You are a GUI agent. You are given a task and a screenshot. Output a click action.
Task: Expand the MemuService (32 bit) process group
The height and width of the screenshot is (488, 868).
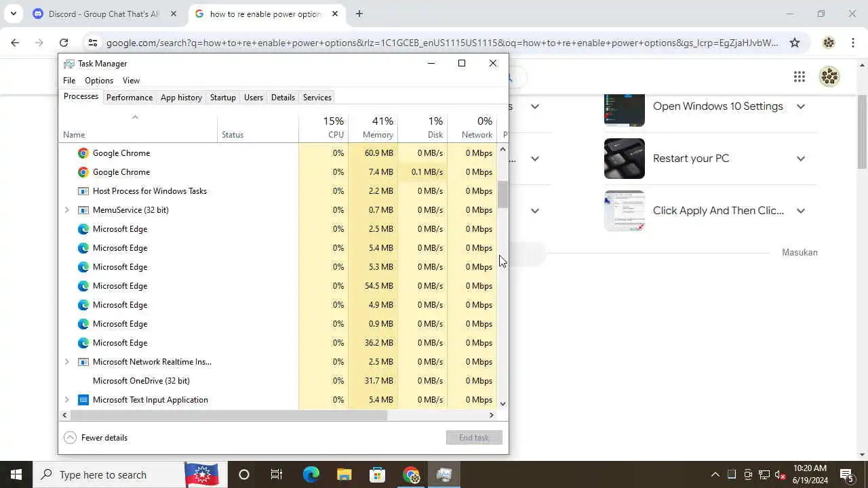pos(66,210)
